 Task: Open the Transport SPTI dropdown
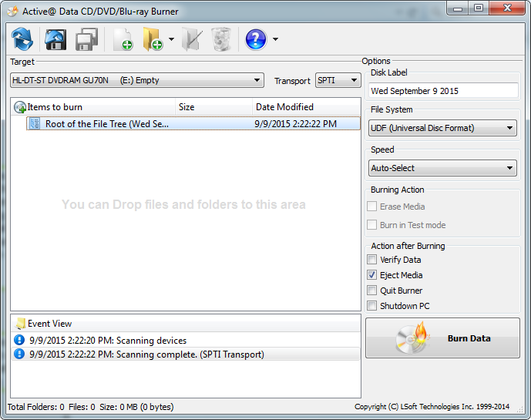click(338, 80)
